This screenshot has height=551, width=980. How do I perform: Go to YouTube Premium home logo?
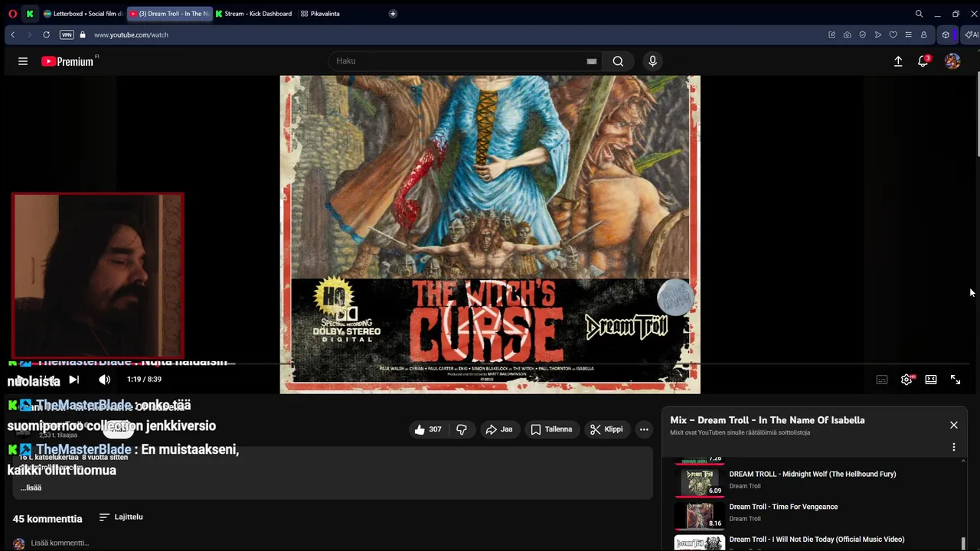pyautogui.click(x=67, y=61)
